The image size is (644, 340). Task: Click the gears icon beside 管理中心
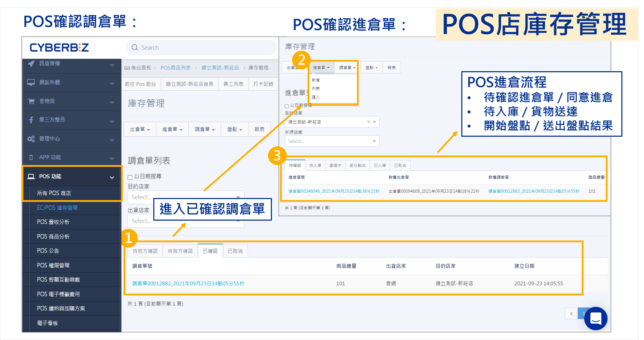pos(31,139)
